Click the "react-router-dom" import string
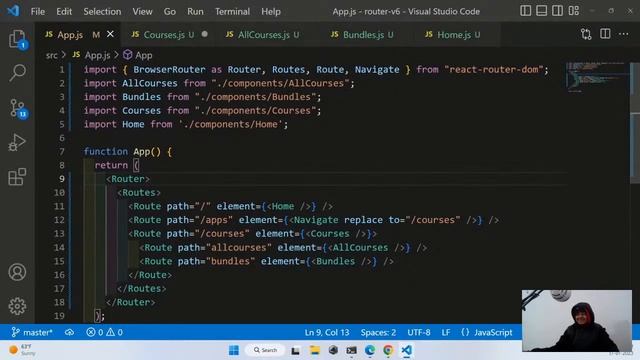 tap(493, 69)
